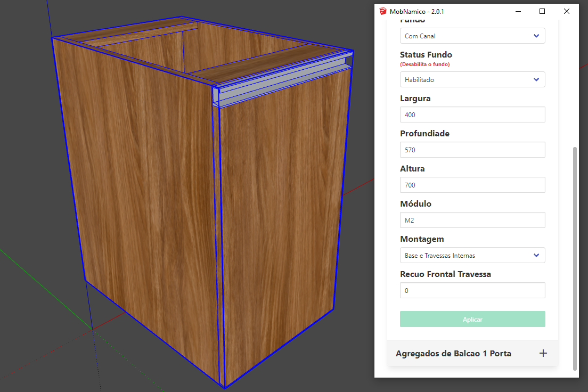Viewport: 588px width, 392px height.
Task: Minimize the MobNamico dialog window
Action: point(518,11)
